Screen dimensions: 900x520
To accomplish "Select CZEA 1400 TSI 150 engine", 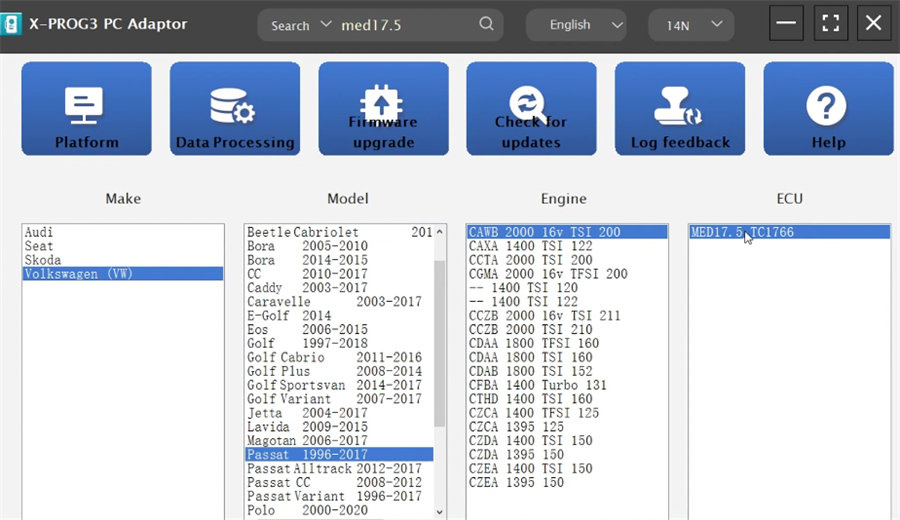I will pos(567,468).
